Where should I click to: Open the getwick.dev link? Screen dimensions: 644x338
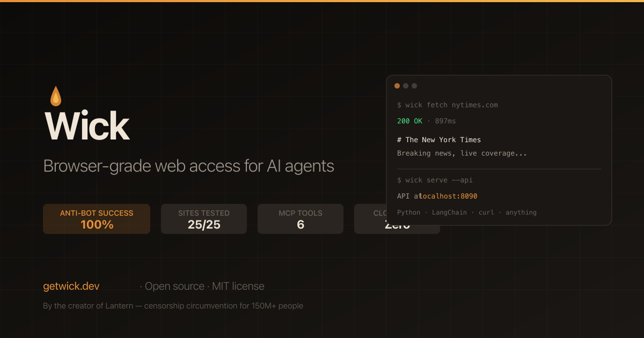coord(71,286)
